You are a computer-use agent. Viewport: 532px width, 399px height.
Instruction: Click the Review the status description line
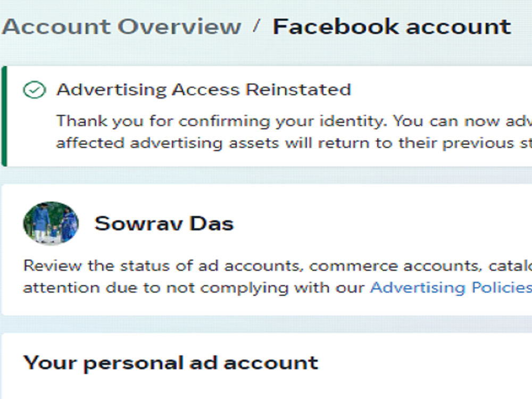coord(278,265)
